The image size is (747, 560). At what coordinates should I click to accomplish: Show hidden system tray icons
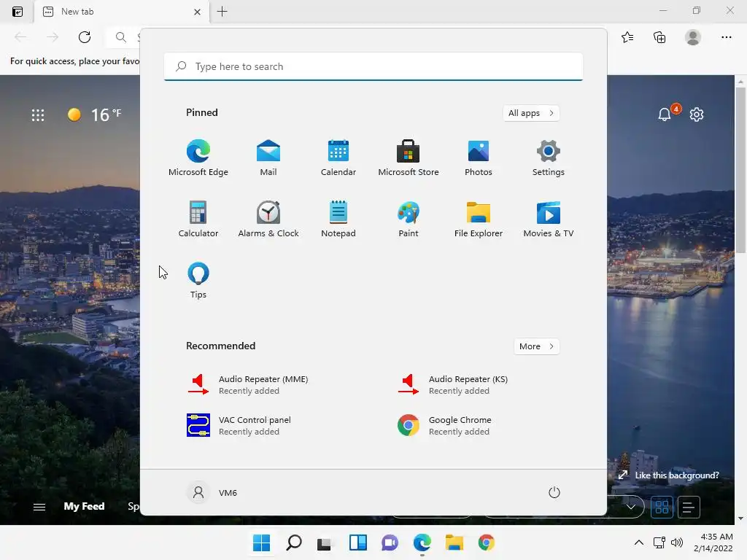[x=639, y=542]
